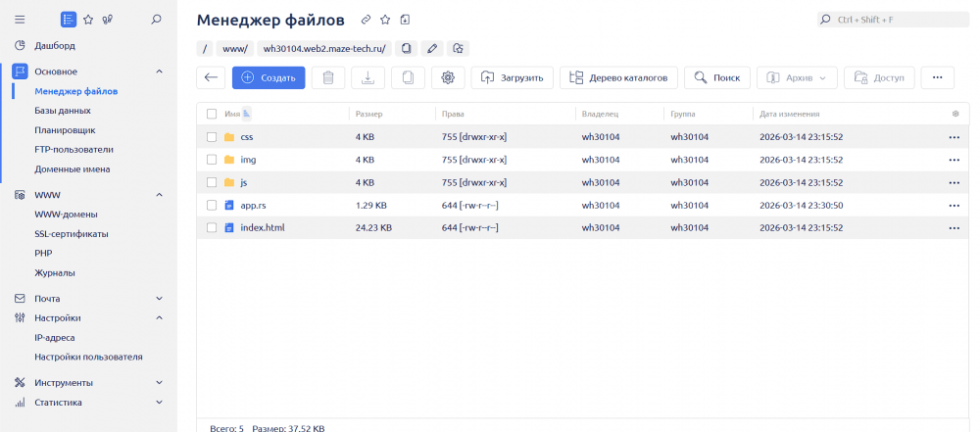
Task: Open the sidebar hamburger menu
Action: point(20,19)
